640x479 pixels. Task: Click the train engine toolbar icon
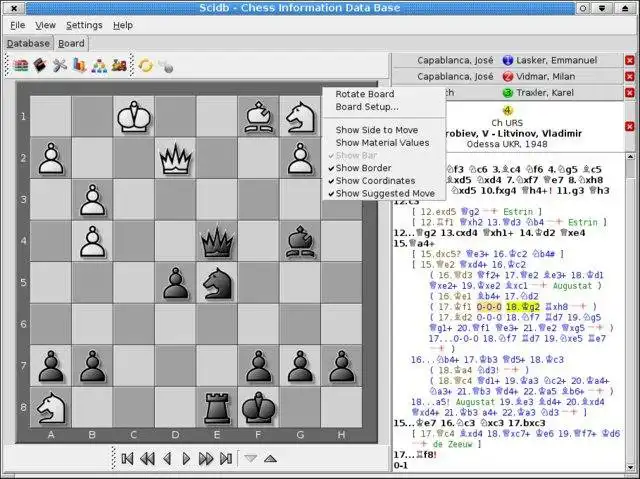(119, 65)
